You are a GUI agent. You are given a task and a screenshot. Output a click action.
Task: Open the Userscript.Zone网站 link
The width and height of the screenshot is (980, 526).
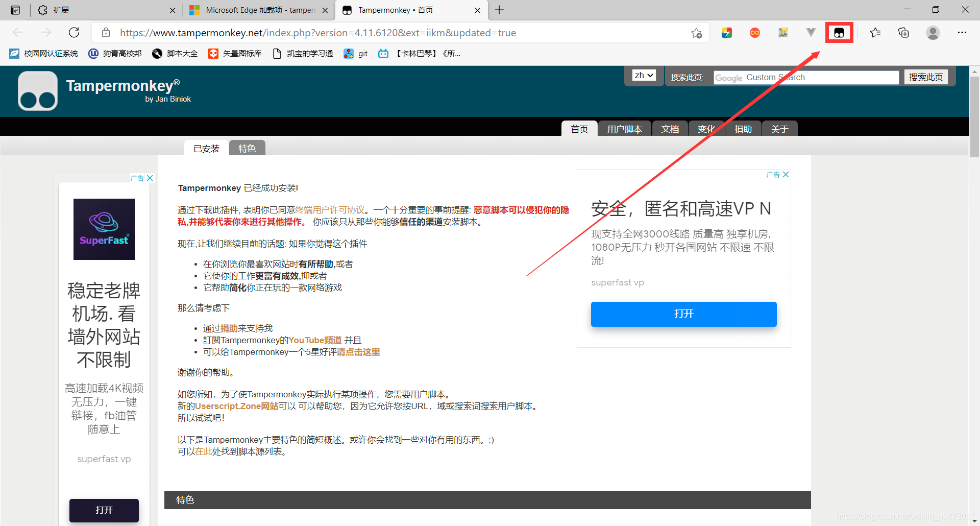tap(237, 406)
